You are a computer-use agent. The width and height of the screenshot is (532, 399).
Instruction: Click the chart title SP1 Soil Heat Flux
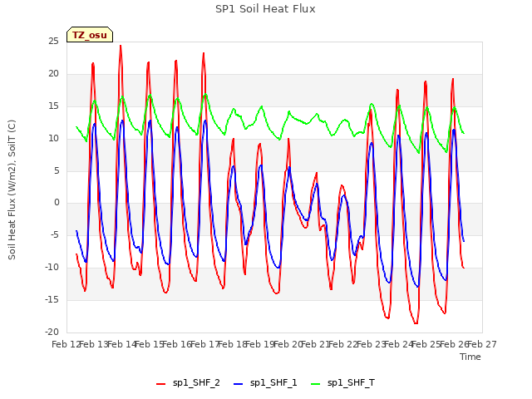265,9
